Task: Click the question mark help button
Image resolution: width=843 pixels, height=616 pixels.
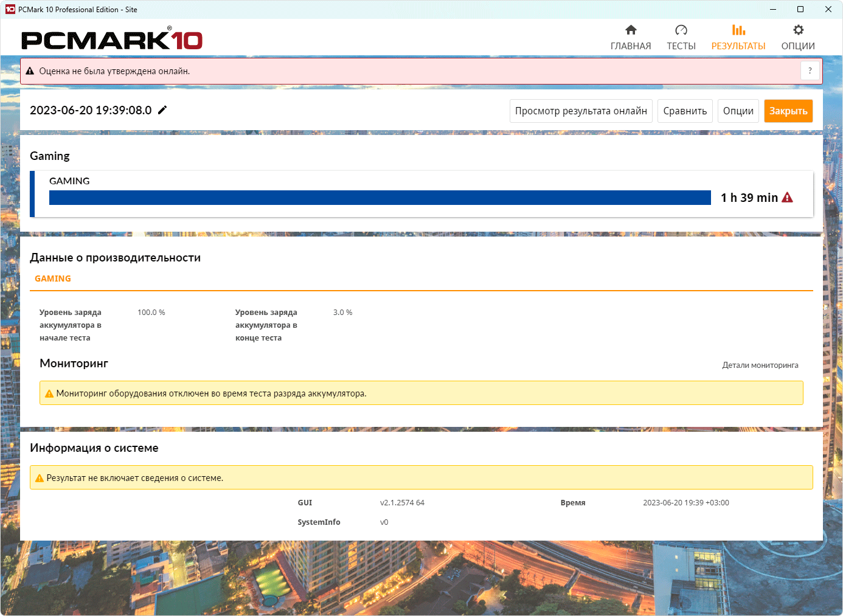Action: [x=810, y=71]
